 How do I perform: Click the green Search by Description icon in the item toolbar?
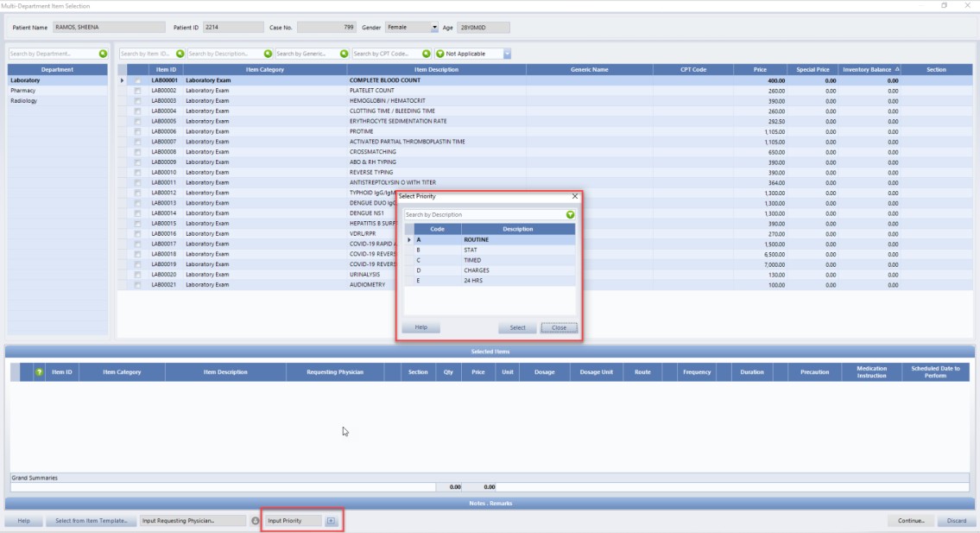[x=268, y=54]
